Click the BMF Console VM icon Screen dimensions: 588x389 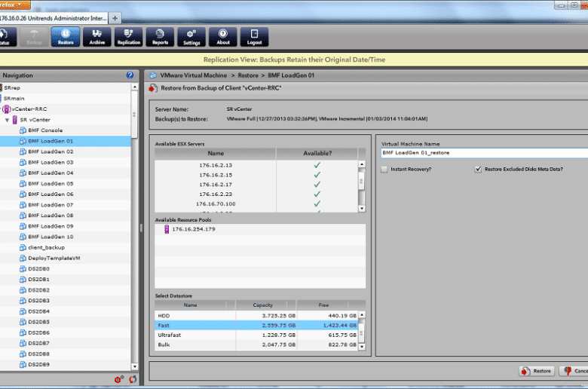pyautogui.click(x=23, y=130)
